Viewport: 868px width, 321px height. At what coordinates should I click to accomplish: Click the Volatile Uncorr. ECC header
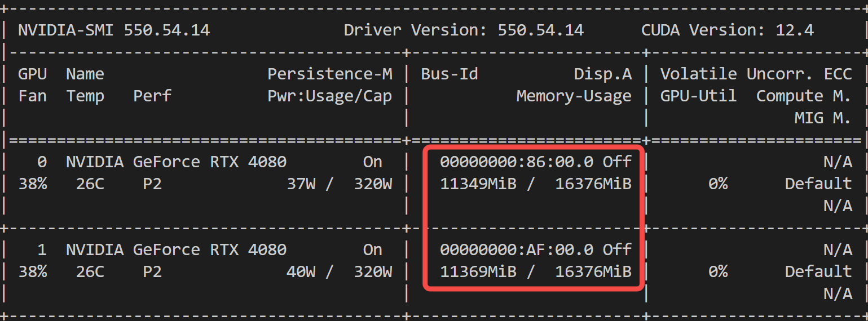point(756,74)
